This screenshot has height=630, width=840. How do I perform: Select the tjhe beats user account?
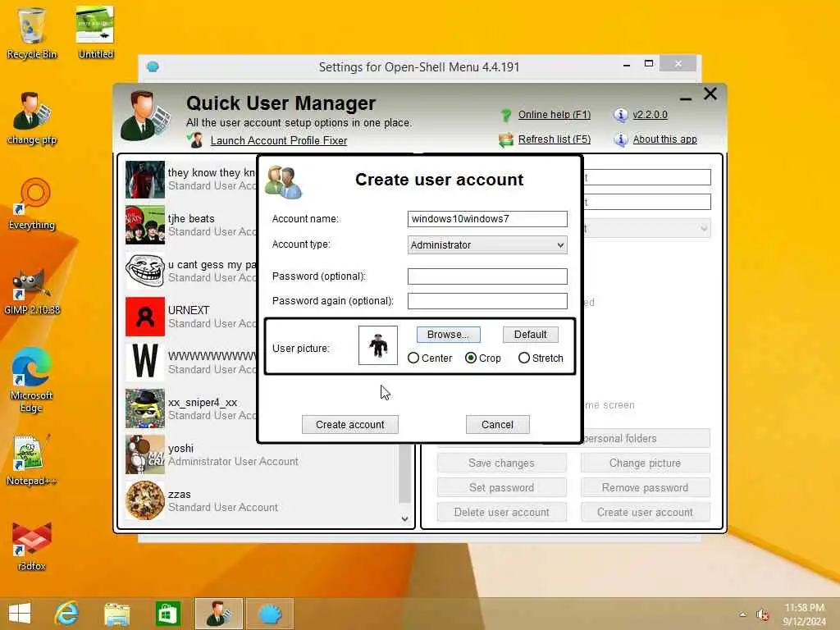pyautogui.click(x=190, y=225)
